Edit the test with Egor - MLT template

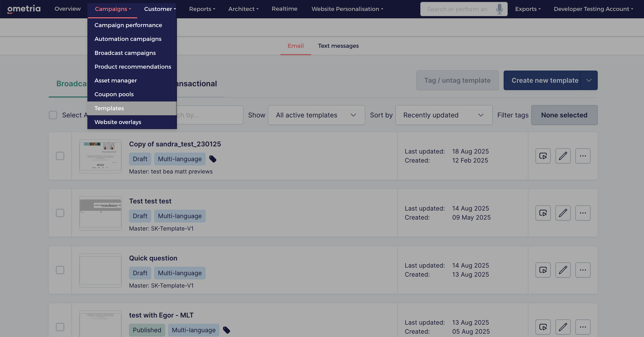[563, 327]
